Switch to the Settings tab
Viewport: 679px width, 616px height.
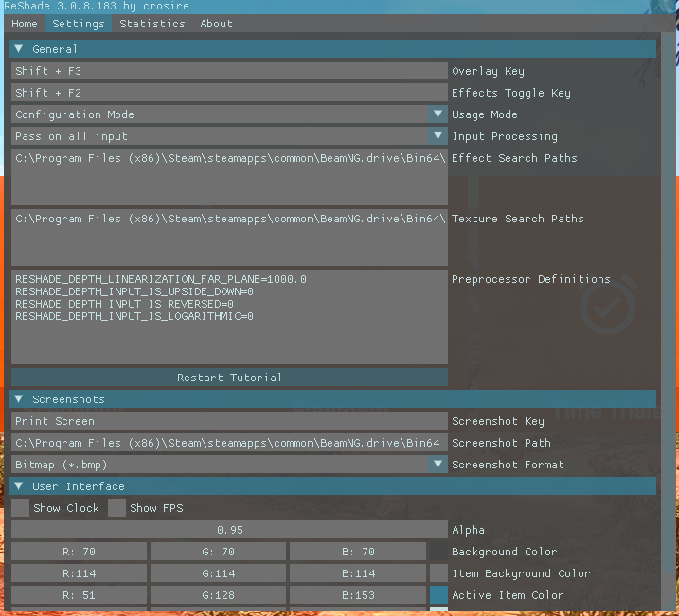coord(78,24)
